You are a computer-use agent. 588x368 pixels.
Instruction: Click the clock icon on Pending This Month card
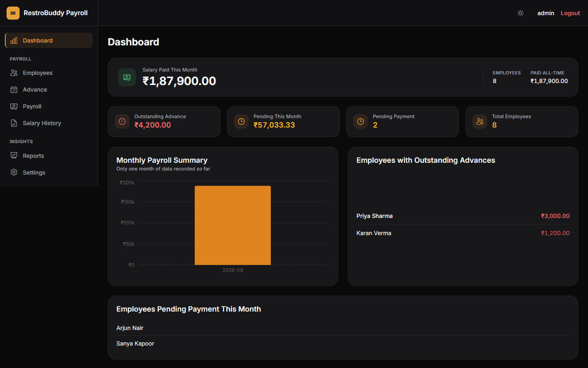click(241, 121)
